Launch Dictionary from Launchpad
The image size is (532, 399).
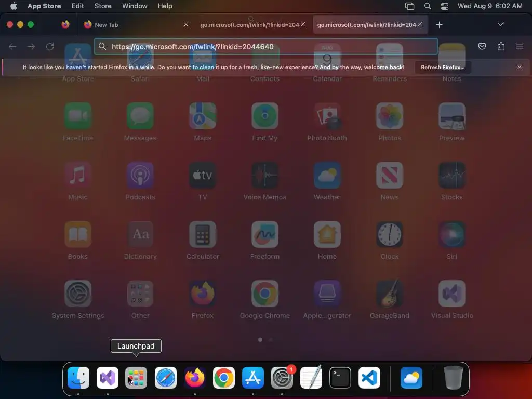point(140,234)
